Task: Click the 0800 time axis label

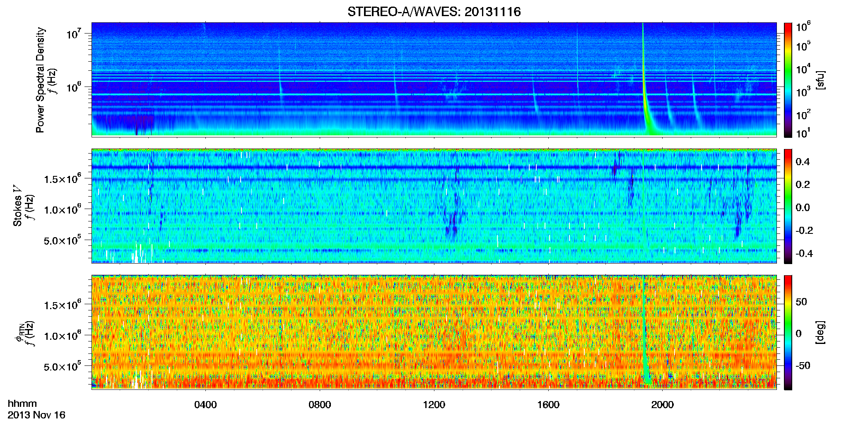Action: 320,405
